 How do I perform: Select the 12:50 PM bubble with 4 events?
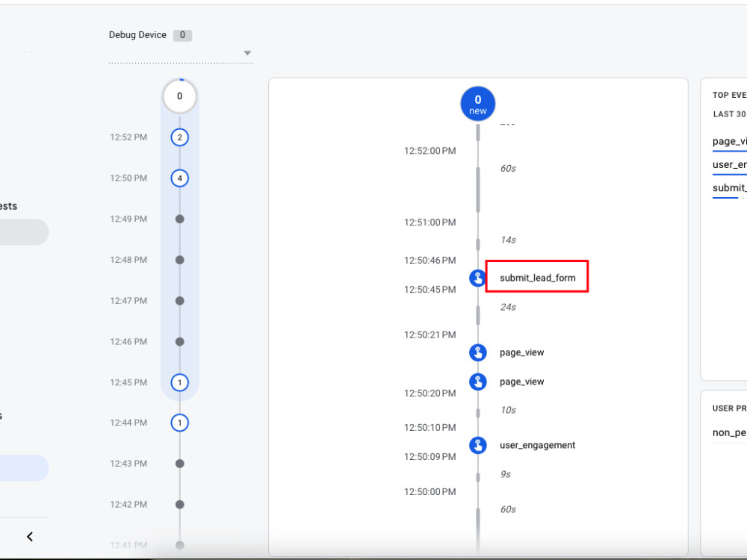click(x=179, y=178)
